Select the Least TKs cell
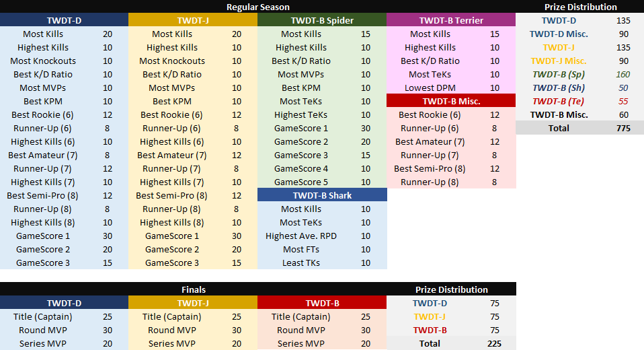 [300, 262]
